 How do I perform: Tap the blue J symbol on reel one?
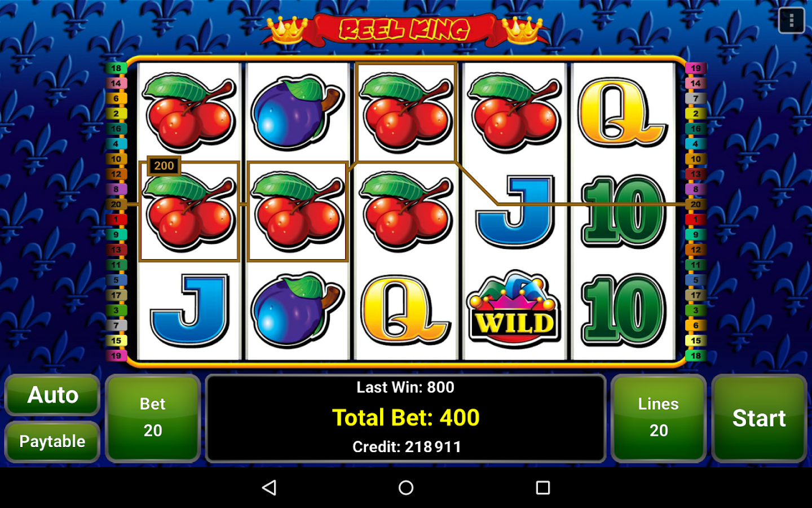[189, 309]
